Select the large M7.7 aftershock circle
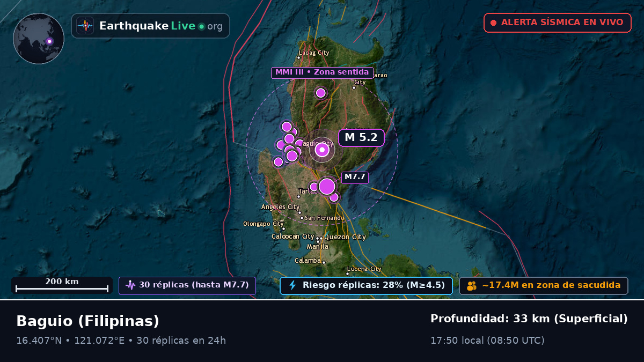The height and width of the screenshot is (362, 644). pos(327,187)
